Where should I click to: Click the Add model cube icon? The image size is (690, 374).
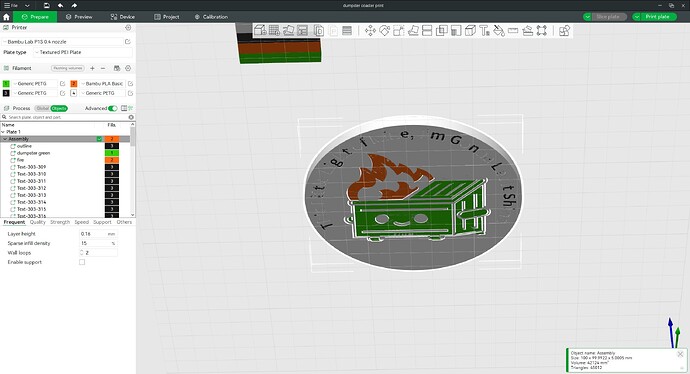pos(260,30)
